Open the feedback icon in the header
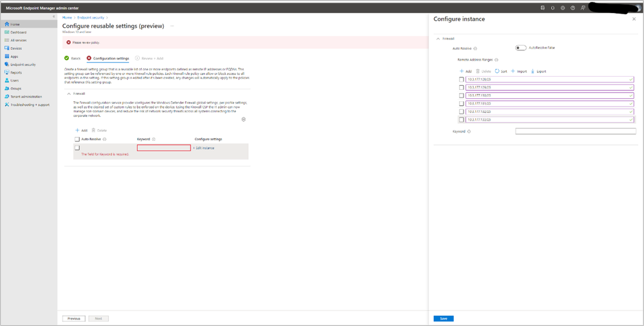Viewport: 644px width, 326px height. pos(583,8)
